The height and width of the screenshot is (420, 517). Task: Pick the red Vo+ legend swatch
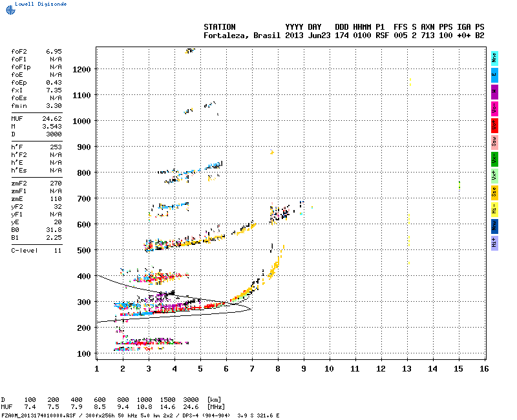(494, 125)
